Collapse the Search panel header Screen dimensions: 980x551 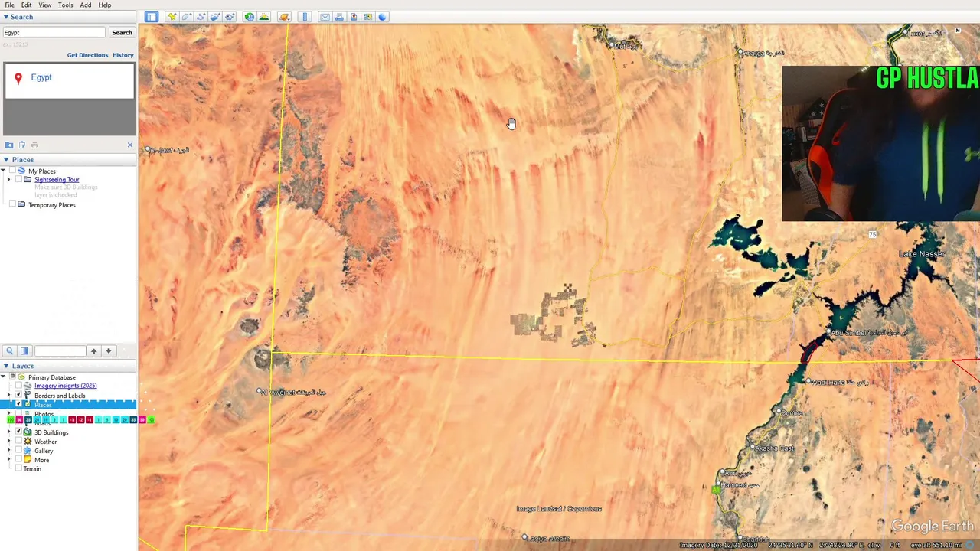point(68,17)
